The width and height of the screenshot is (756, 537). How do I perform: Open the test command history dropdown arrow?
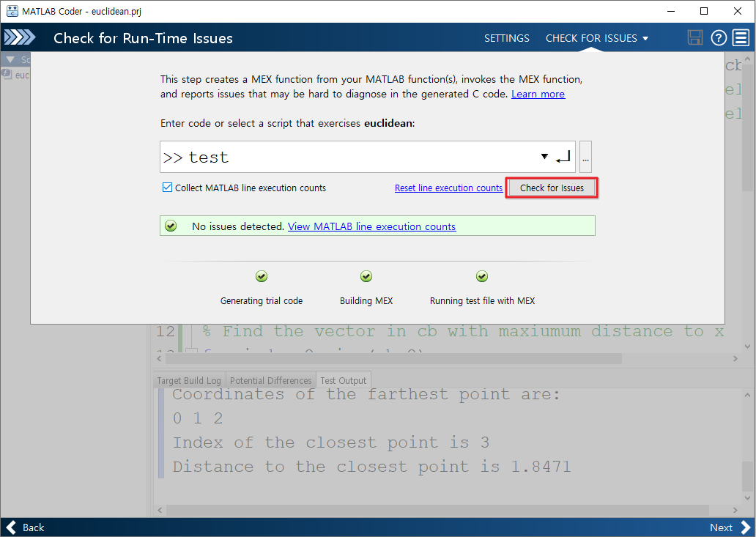(x=544, y=156)
